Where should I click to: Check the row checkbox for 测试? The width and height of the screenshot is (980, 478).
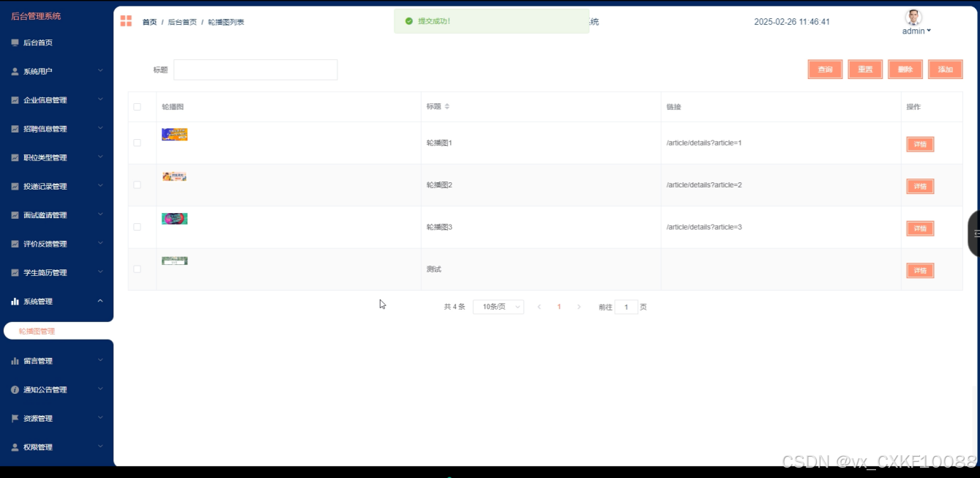(137, 269)
